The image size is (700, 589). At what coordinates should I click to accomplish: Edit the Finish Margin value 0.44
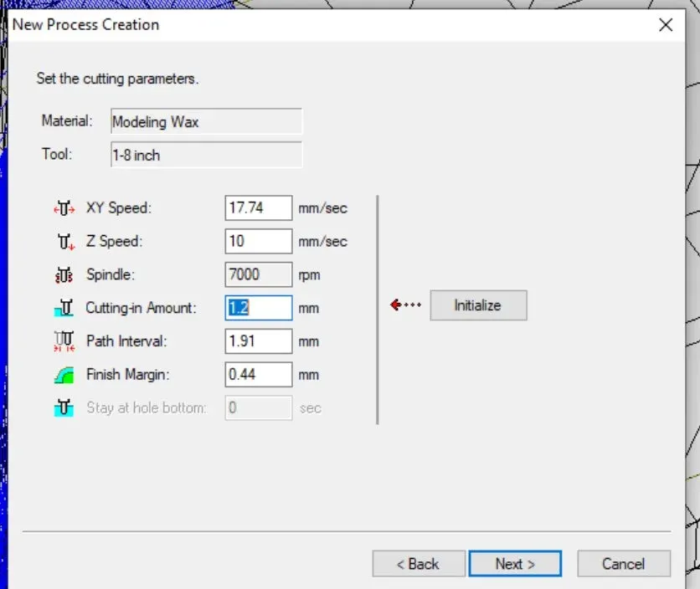tap(259, 374)
